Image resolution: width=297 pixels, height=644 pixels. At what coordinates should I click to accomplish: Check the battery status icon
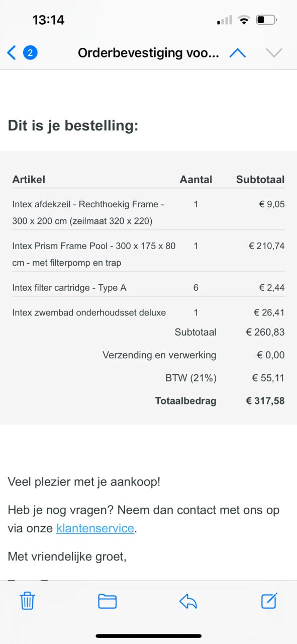click(x=265, y=20)
